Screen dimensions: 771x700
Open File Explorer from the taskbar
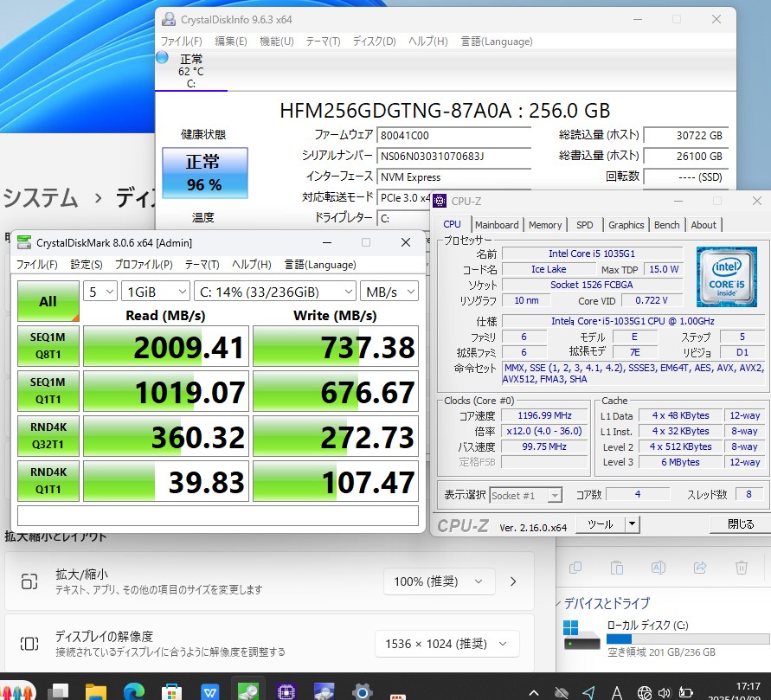(96, 691)
